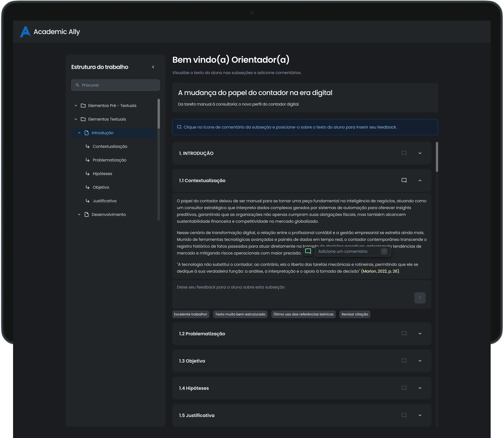Click the comment icon on 1.3 Objetivo
Viewport: 504px width, 438px height.
click(404, 361)
